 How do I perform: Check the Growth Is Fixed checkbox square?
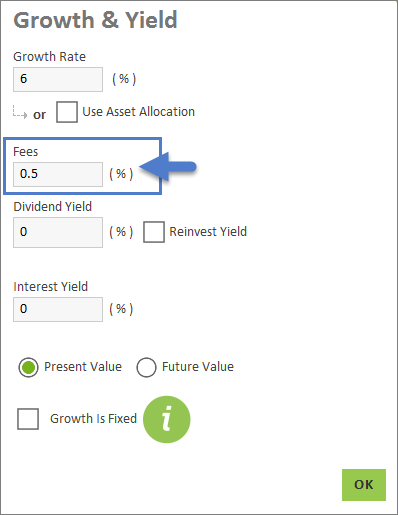(28, 419)
